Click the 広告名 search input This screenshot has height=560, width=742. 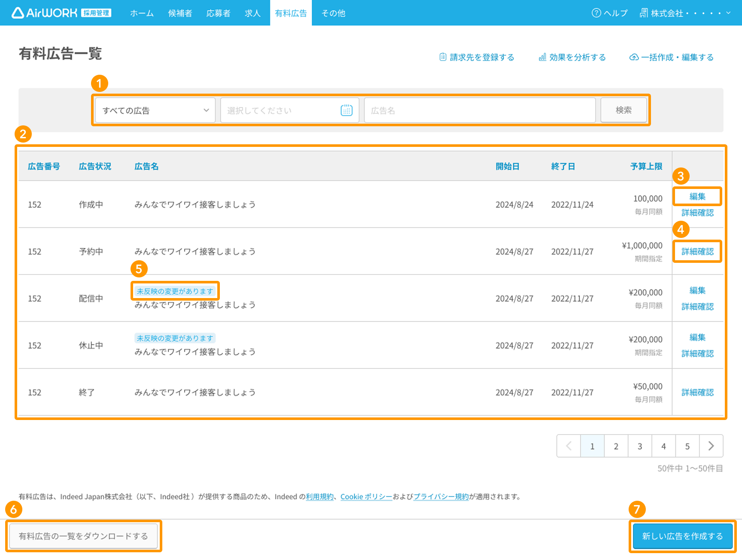pyautogui.click(x=480, y=110)
